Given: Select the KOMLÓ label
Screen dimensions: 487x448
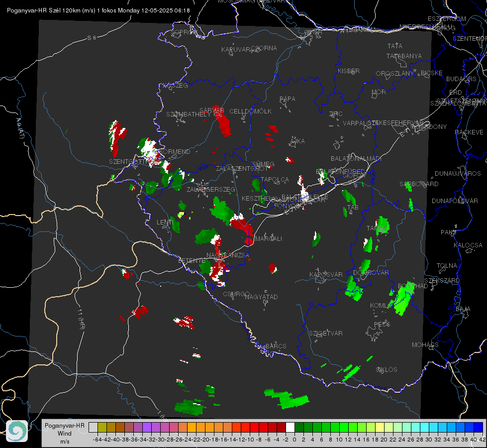Looking at the screenshot, I should point(381,306).
